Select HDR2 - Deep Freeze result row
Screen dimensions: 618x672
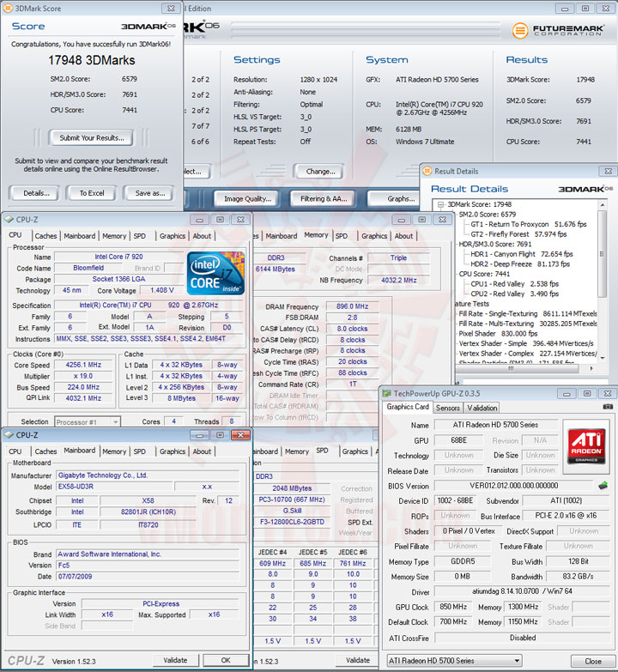pos(520,264)
